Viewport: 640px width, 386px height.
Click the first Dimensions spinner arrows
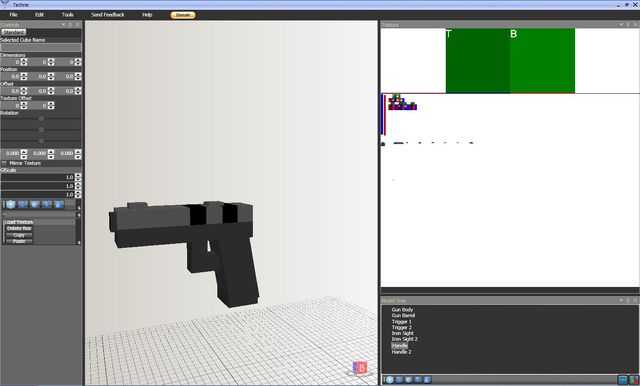24,62
